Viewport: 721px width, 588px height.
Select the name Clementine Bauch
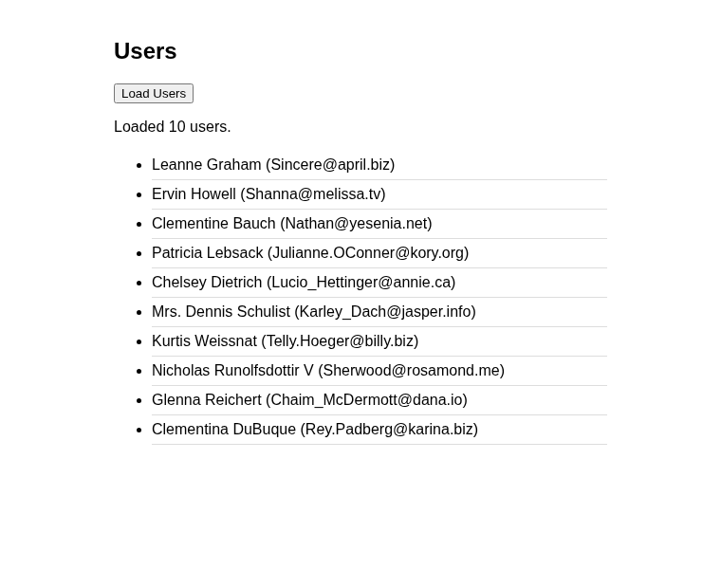coord(213,224)
